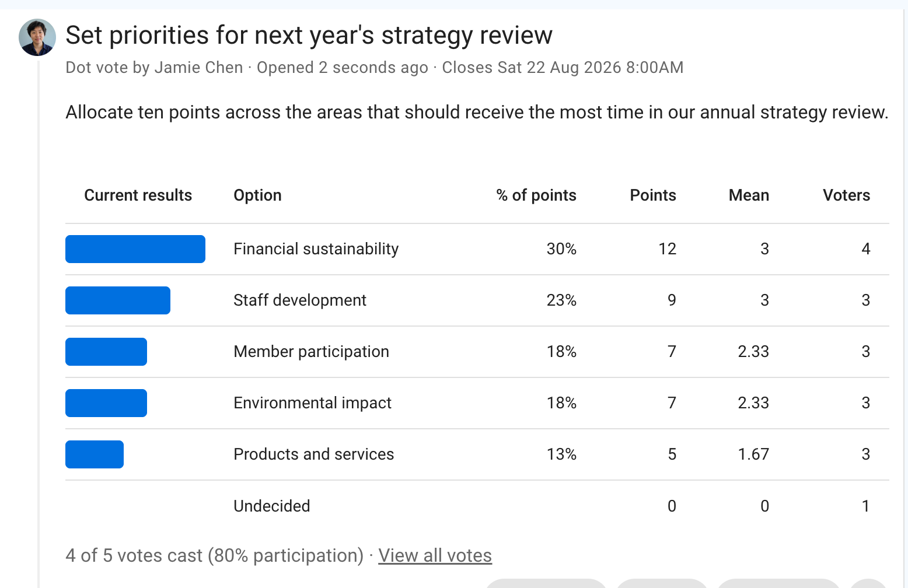The width and height of the screenshot is (908, 588).
Task: Click the Member participation result bar
Action: (106, 352)
